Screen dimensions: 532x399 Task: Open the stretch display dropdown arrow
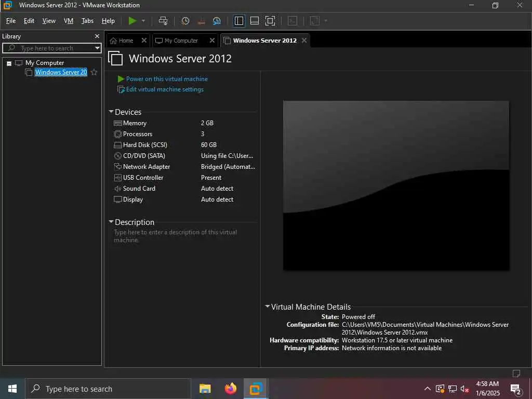pos(326,21)
